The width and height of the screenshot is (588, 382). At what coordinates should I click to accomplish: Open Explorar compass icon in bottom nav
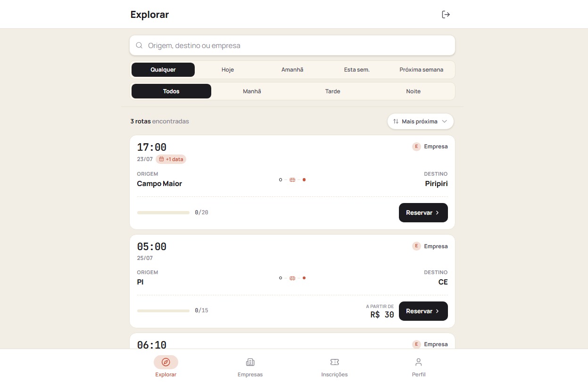pyautogui.click(x=166, y=362)
